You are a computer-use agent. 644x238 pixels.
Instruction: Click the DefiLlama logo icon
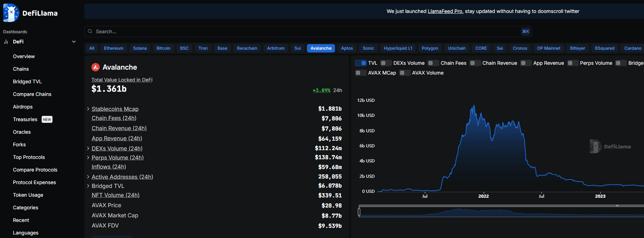click(11, 13)
